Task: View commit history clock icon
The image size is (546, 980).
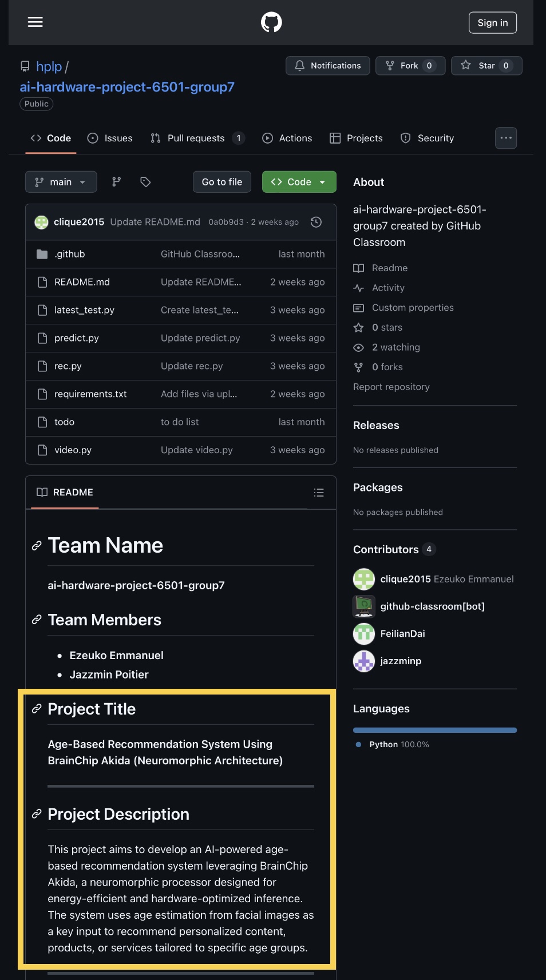Action: click(316, 222)
